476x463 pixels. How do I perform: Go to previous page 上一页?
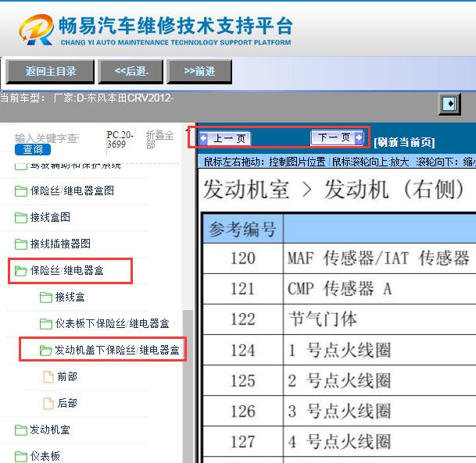(x=224, y=138)
